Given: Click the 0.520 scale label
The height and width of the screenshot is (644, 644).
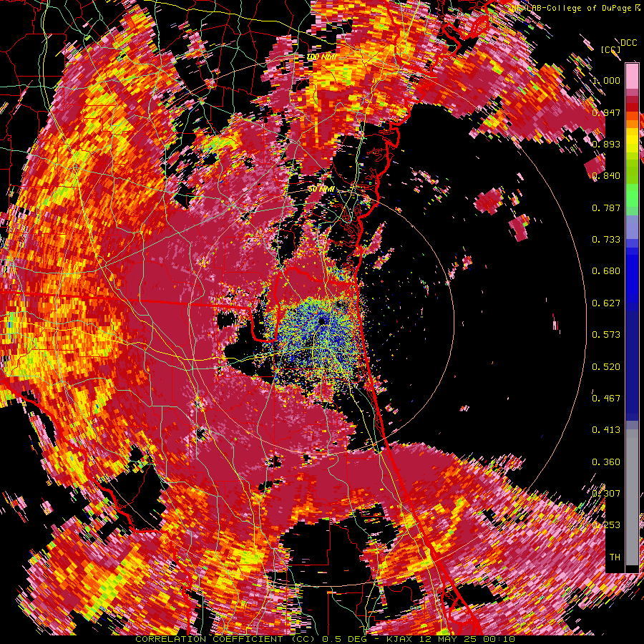Looking at the screenshot, I should click(x=606, y=367).
